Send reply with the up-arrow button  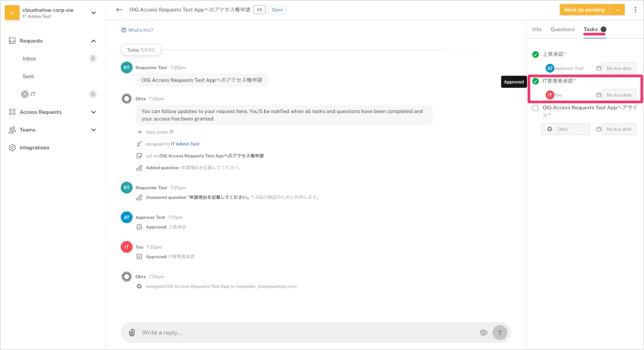pyautogui.click(x=500, y=332)
